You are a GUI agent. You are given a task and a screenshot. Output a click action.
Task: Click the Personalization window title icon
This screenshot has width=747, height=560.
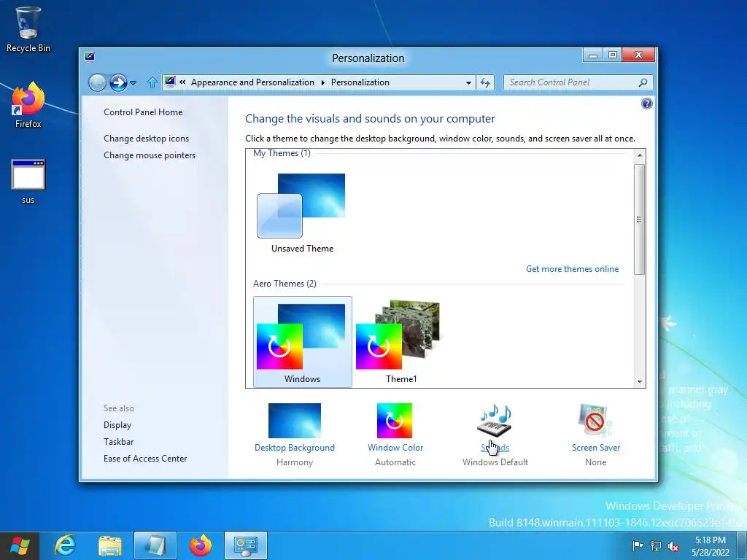click(90, 57)
